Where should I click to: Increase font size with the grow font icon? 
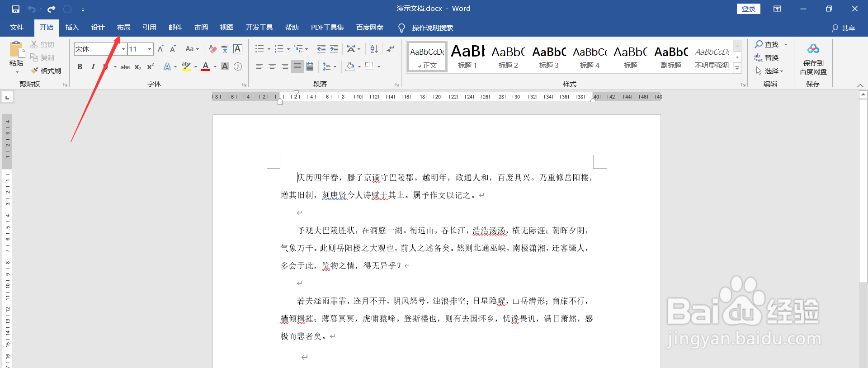(160, 49)
